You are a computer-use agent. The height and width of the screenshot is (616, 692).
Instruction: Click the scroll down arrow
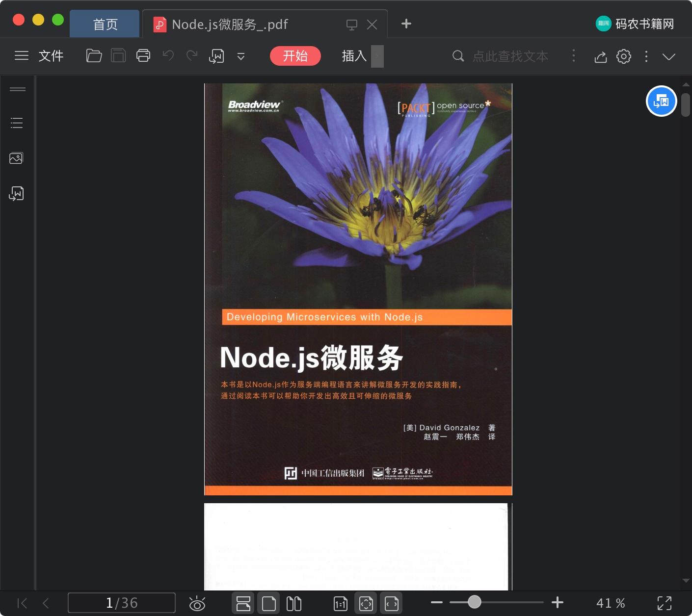click(686, 581)
